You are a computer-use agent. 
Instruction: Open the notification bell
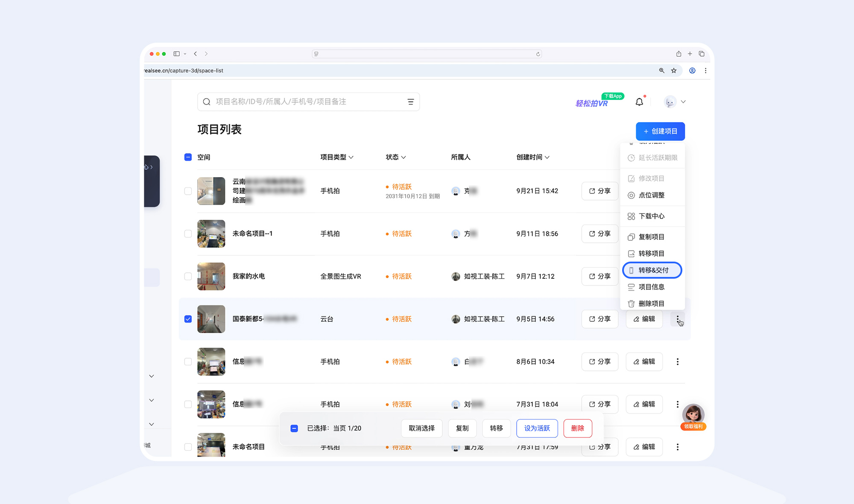[639, 102]
